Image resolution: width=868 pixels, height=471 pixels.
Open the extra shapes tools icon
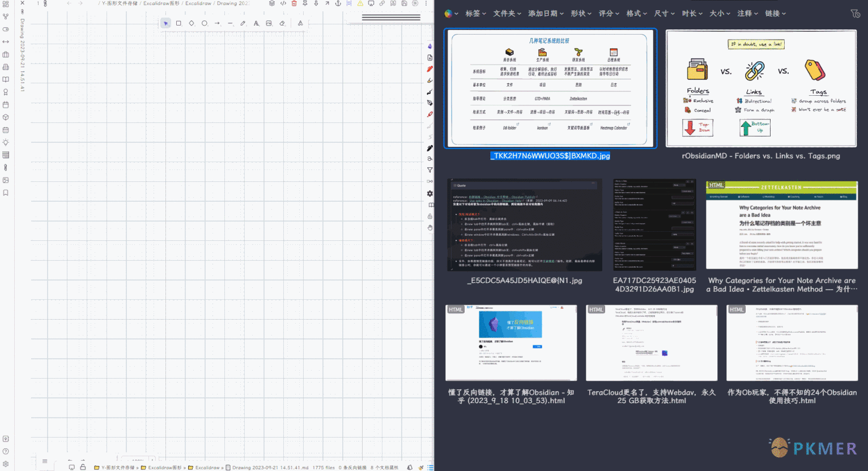pos(300,23)
